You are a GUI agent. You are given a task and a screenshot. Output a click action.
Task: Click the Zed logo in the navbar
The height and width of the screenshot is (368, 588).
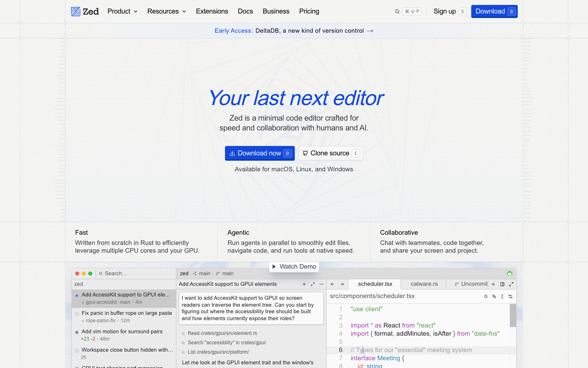click(85, 11)
